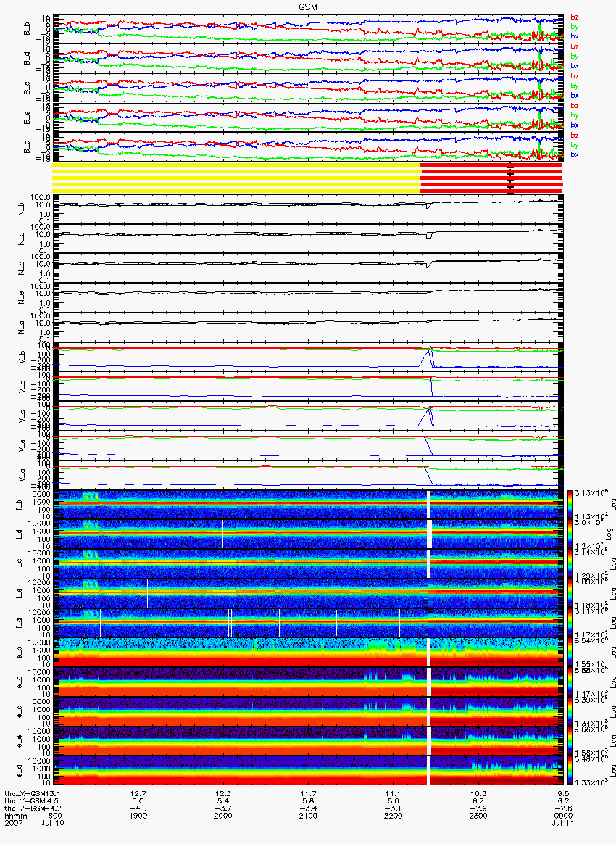Click the 2000 time tick label
Screen dimensions: 616x844
[x=223, y=816]
